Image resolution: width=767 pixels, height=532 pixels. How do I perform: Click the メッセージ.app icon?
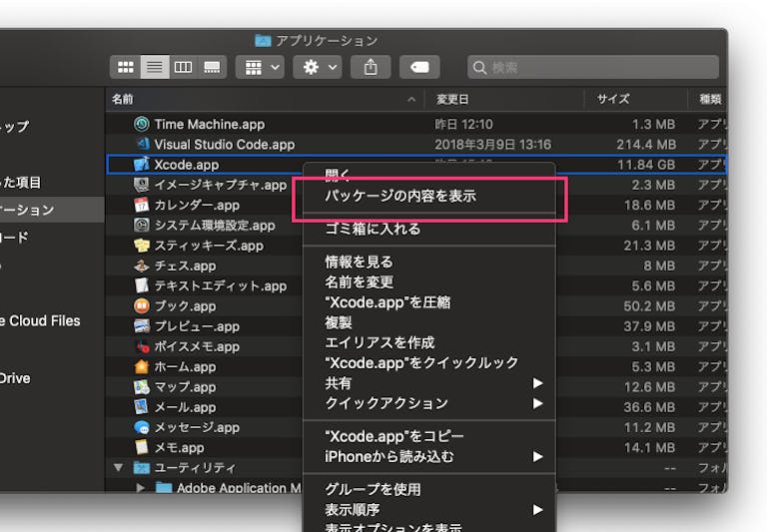[x=142, y=427]
